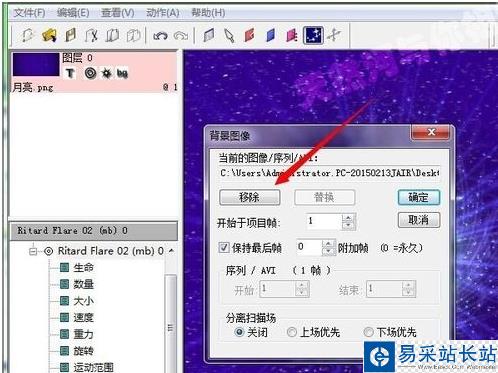Select the pen-shaped pointer tool icon
This screenshot has width=498, height=373.
point(229,35)
